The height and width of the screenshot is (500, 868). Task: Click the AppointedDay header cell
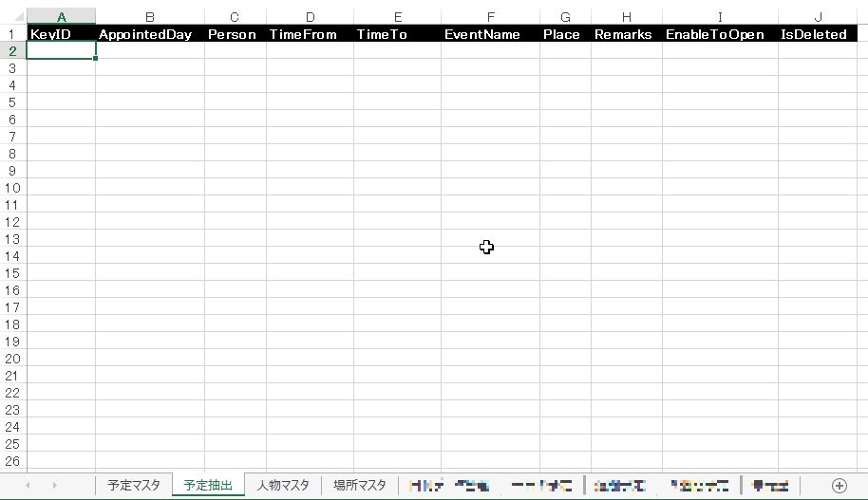click(x=150, y=34)
